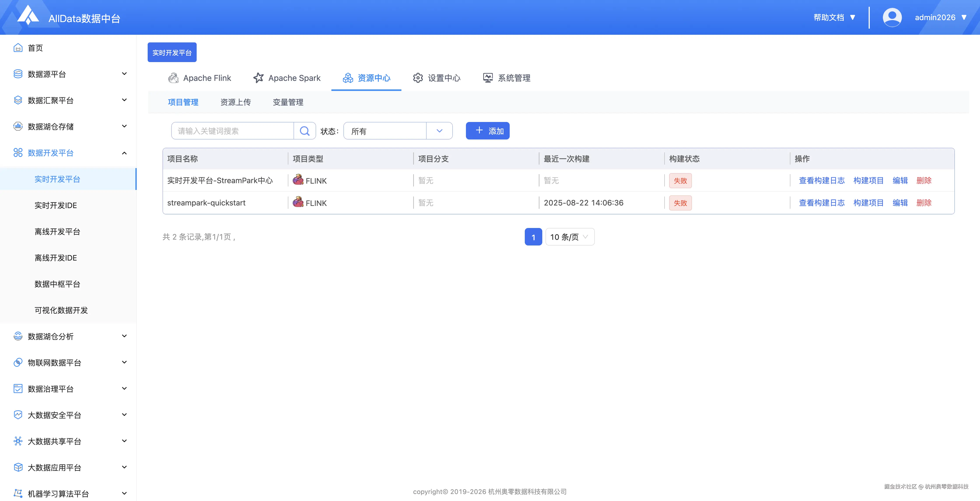Click the 数据湖仓分析 icon
Screen dimensions: 980x501
[x=18, y=336]
